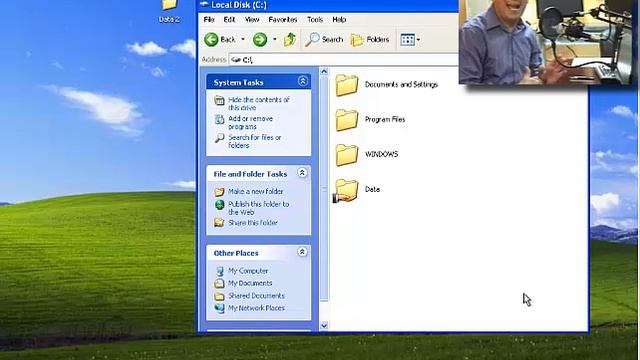Go up one folder level icon
The height and width of the screenshot is (360, 640).
(290, 40)
